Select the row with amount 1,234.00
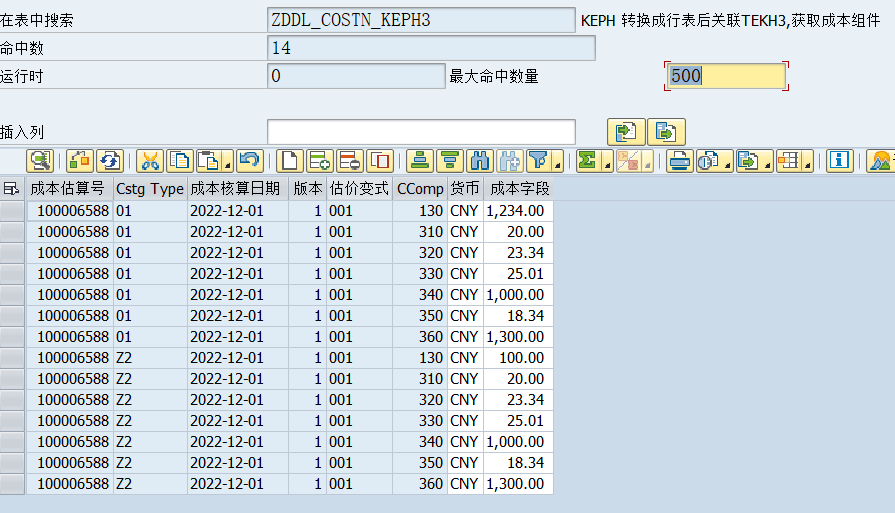The height and width of the screenshot is (513, 895). (x=12, y=211)
